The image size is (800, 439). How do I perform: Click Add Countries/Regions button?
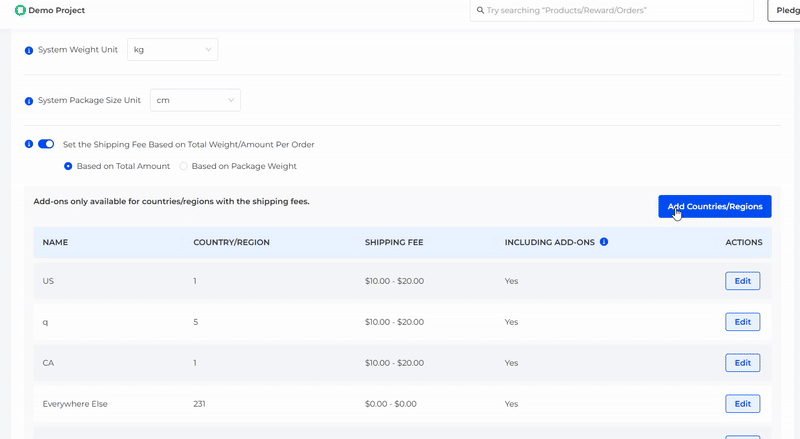[714, 207]
